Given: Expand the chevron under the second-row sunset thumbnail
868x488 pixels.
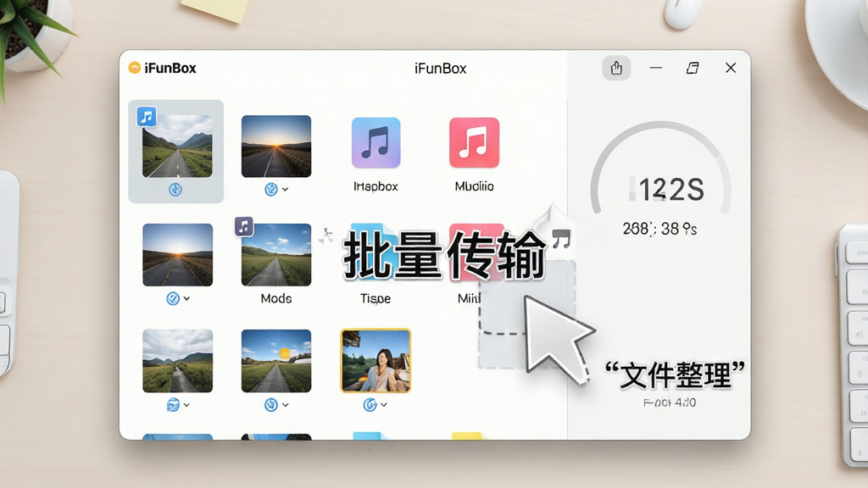Looking at the screenshot, I should (x=186, y=298).
